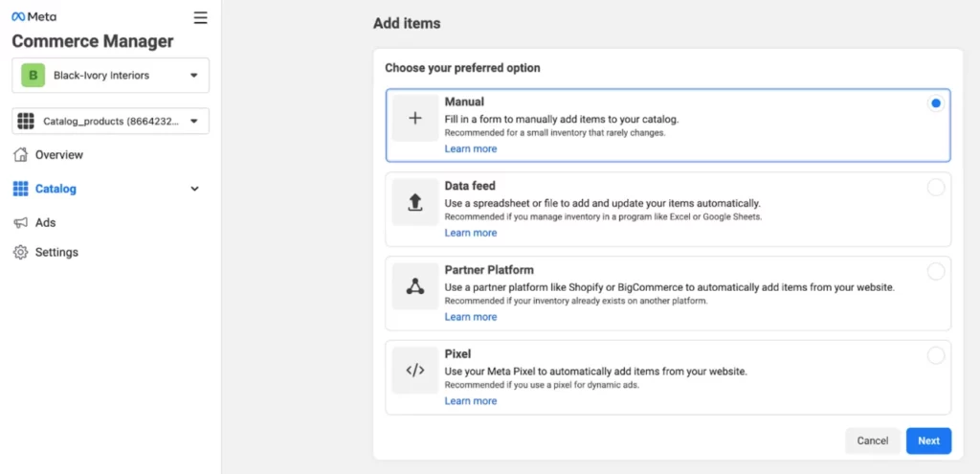Open Ads in sidebar
980x474 pixels.
tap(46, 222)
